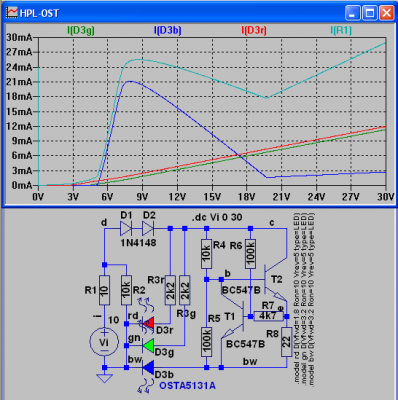Select resistor R5 100k symbol
The image size is (398, 400).
click(x=207, y=342)
